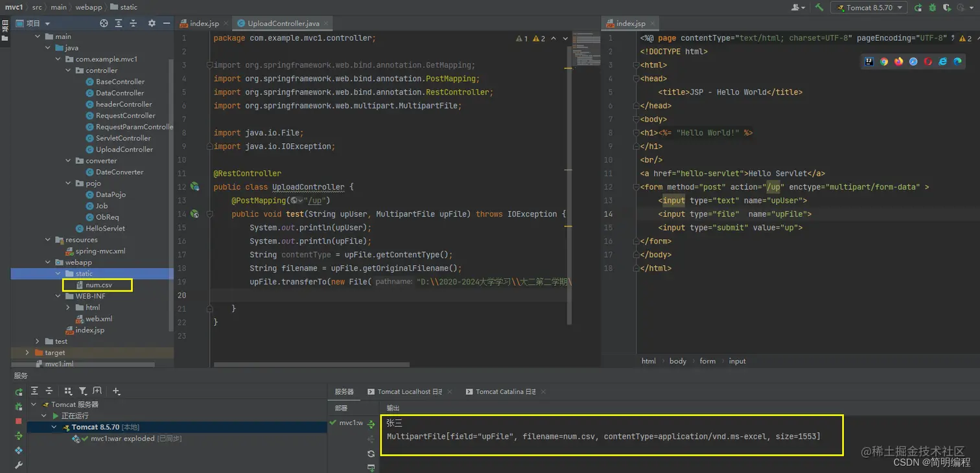Viewport: 980px width, 473px height.
Task: Click gutter icon beside test method line 14
Action: click(194, 214)
